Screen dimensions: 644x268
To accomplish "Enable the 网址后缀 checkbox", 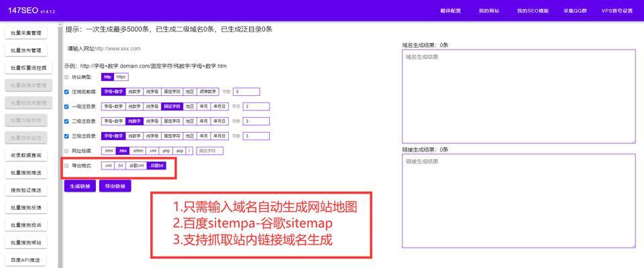I will pyautogui.click(x=66, y=151).
